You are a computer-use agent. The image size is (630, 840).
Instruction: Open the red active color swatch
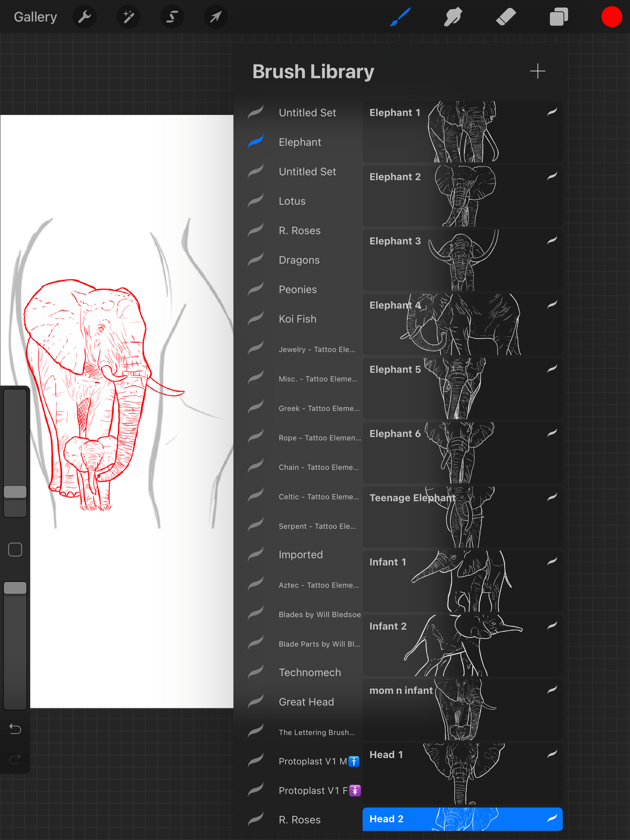pos(611,17)
